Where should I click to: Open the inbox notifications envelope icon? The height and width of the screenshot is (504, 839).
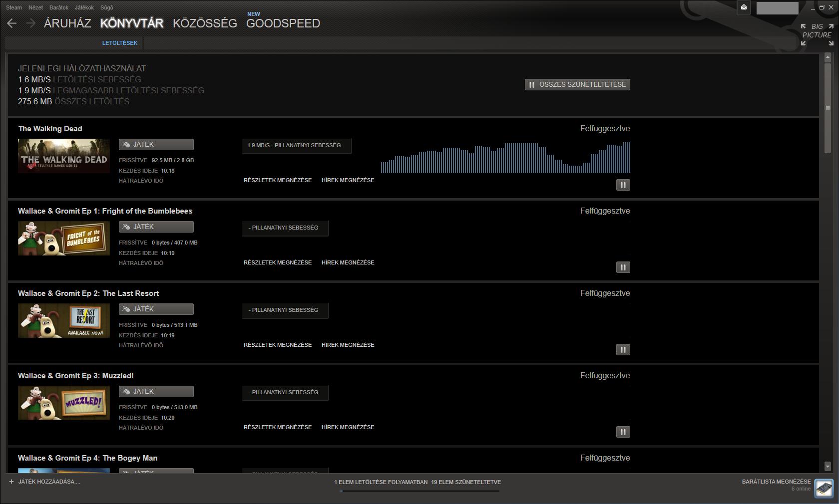744,7
